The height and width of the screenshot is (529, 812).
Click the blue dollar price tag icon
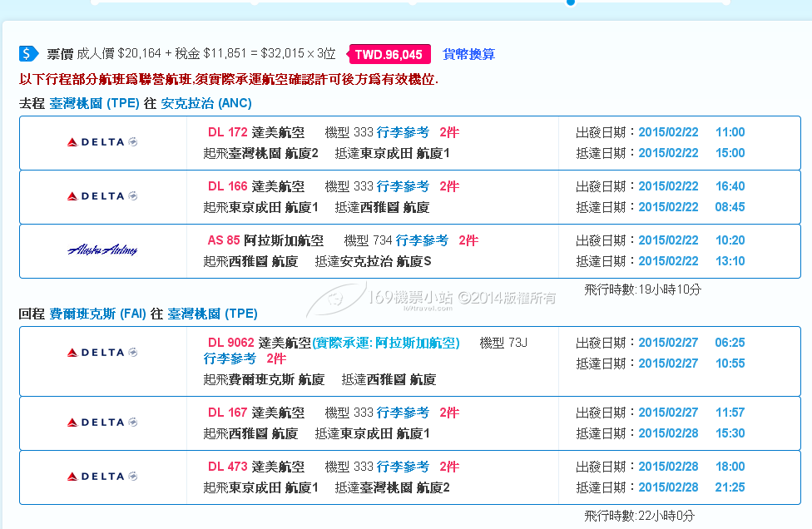click(28, 53)
